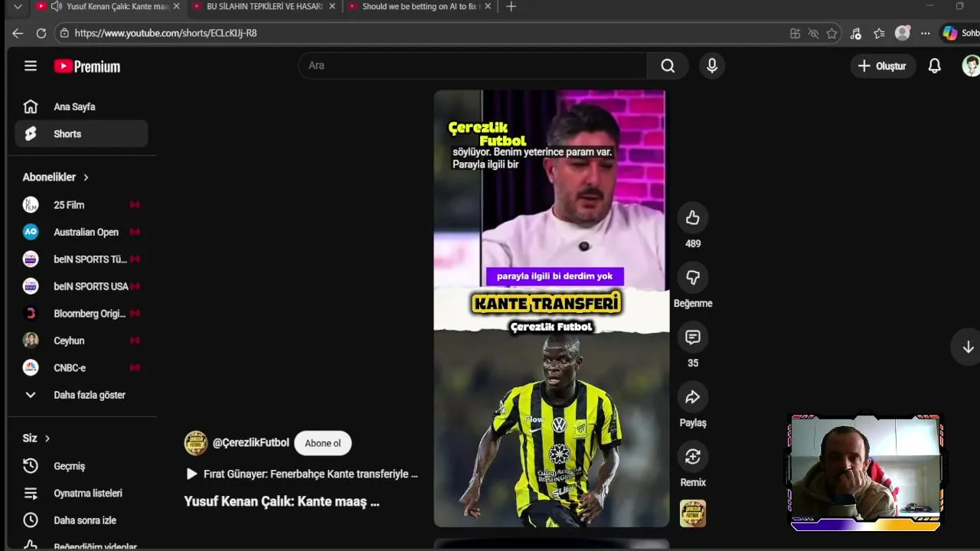Open the browser profile icon
Image resolution: width=980 pixels, height=551 pixels.
(x=903, y=34)
